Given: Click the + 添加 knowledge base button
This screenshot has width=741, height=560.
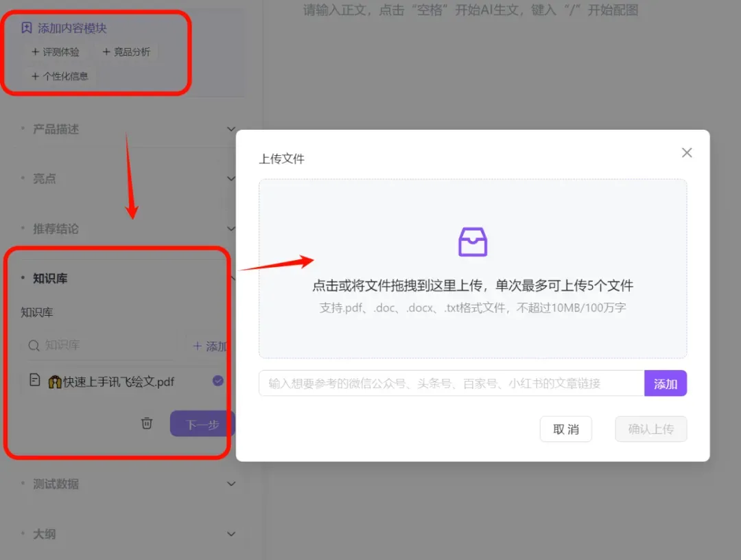Looking at the screenshot, I should [x=211, y=347].
